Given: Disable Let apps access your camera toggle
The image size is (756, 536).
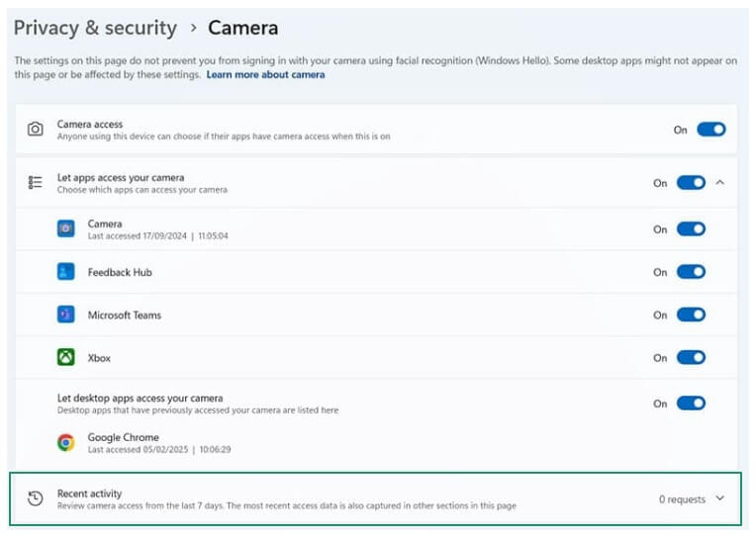Looking at the screenshot, I should coord(690,183).
